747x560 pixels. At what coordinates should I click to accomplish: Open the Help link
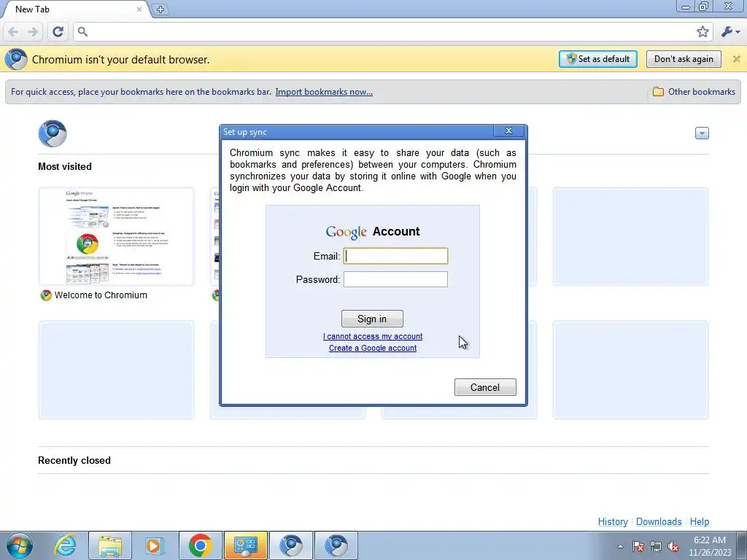click(700, 521)
